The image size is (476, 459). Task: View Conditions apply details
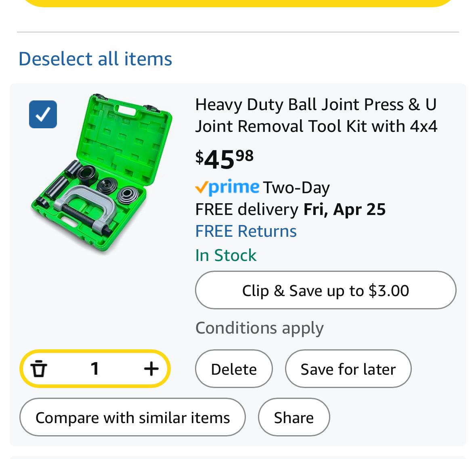[260, 328]
